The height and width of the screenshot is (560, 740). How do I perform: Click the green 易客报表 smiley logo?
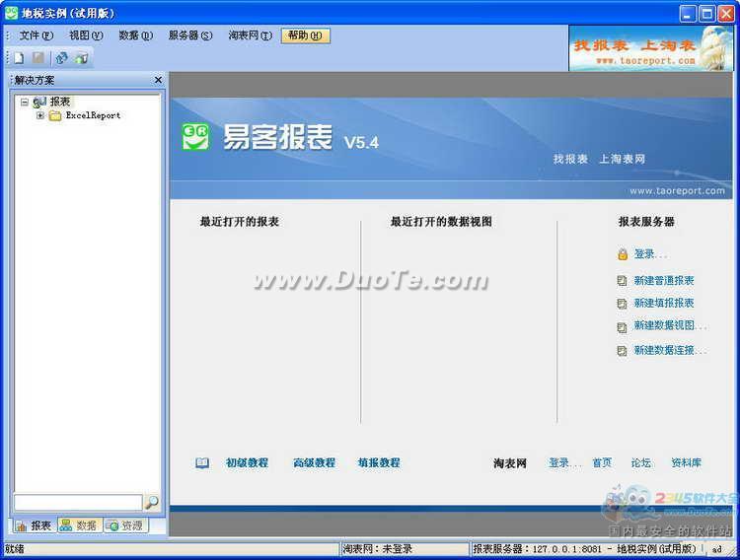[195, 136]
